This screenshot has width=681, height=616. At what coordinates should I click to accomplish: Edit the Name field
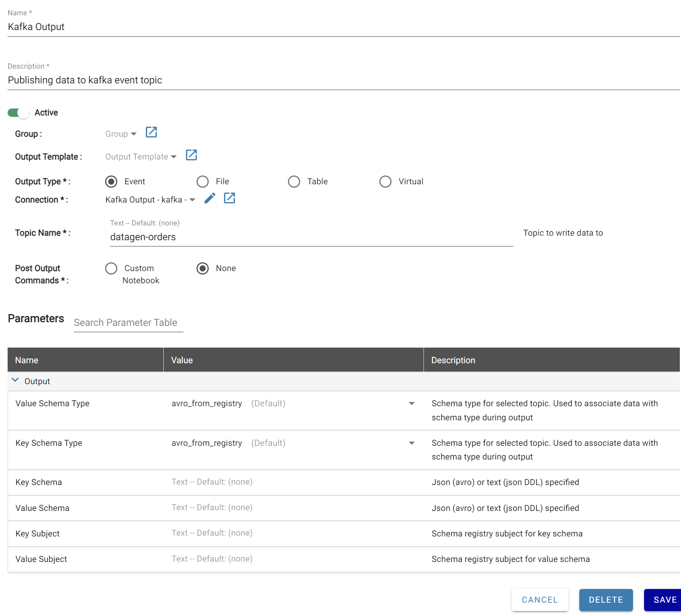click(x=344, y=27)
